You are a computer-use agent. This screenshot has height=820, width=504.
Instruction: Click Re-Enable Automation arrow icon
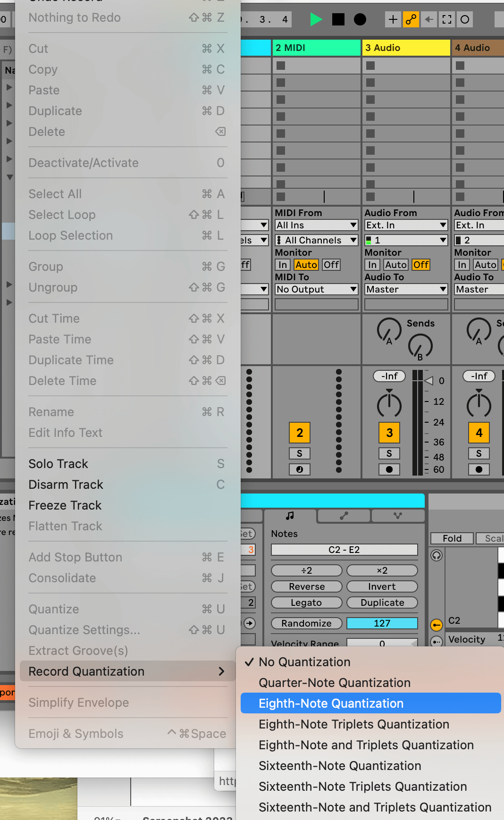point(429,19)
